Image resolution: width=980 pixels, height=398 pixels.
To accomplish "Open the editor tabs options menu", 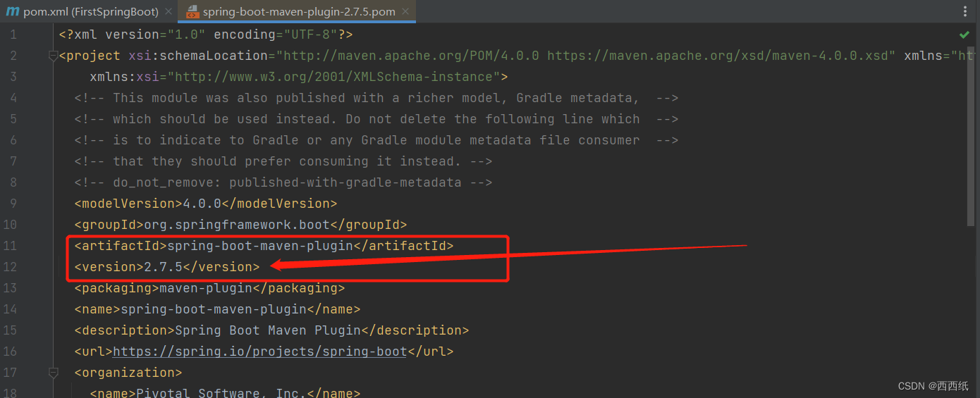I will click(x=965, y=11).
